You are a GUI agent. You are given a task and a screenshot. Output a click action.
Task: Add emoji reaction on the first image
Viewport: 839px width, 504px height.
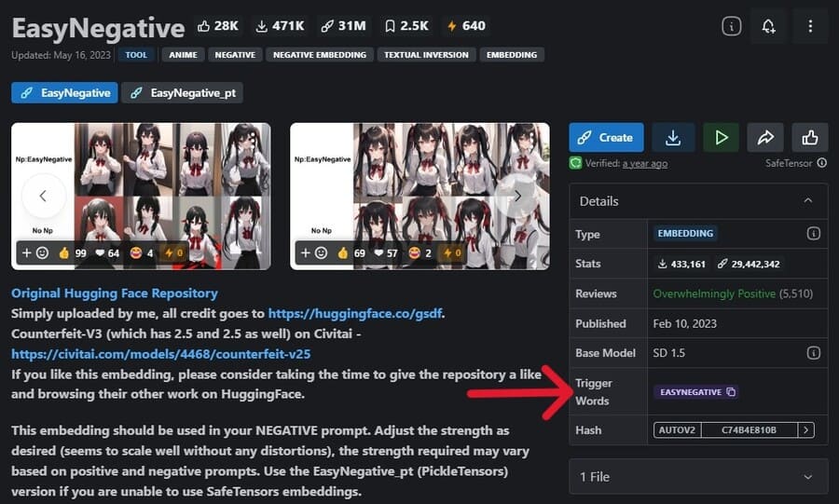point(34,252)
